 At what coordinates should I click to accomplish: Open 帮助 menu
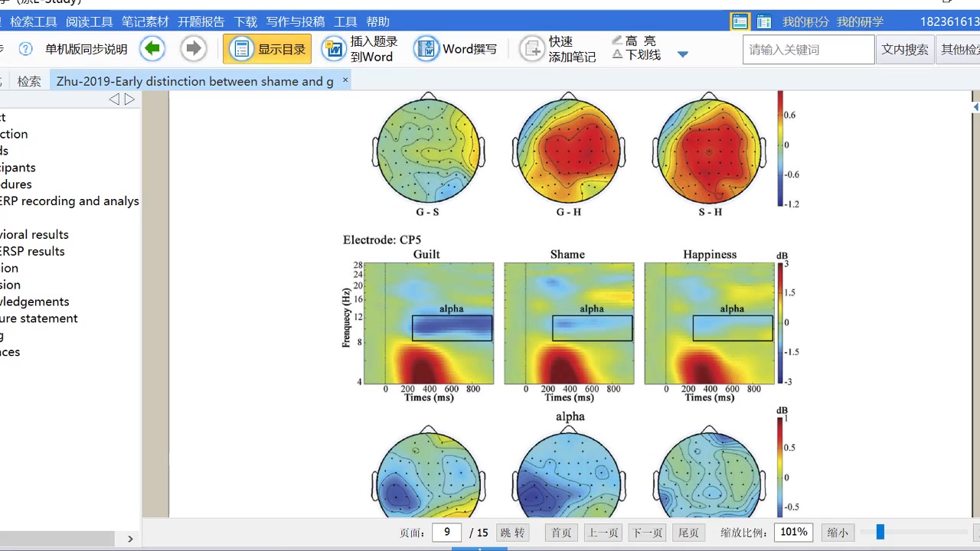pyautogui.click(x=378, y=21)
